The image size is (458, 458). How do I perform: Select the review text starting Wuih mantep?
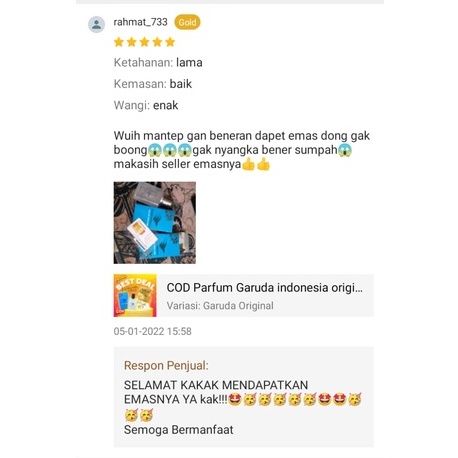(242, 150)
